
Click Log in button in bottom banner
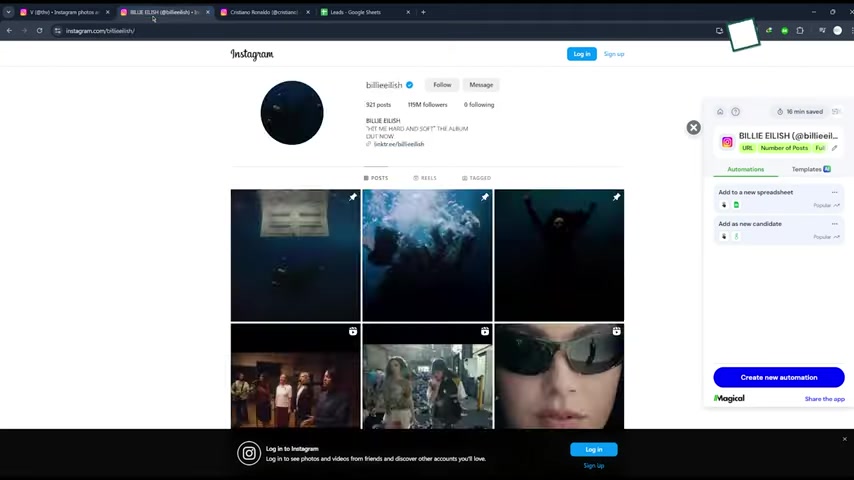[x=594, y=449]
